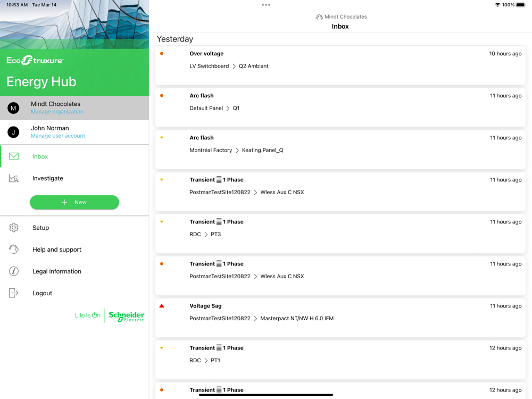532x399 pixels.
Task: Open Setup from the sidebar
Action: [x=74, y=228]
